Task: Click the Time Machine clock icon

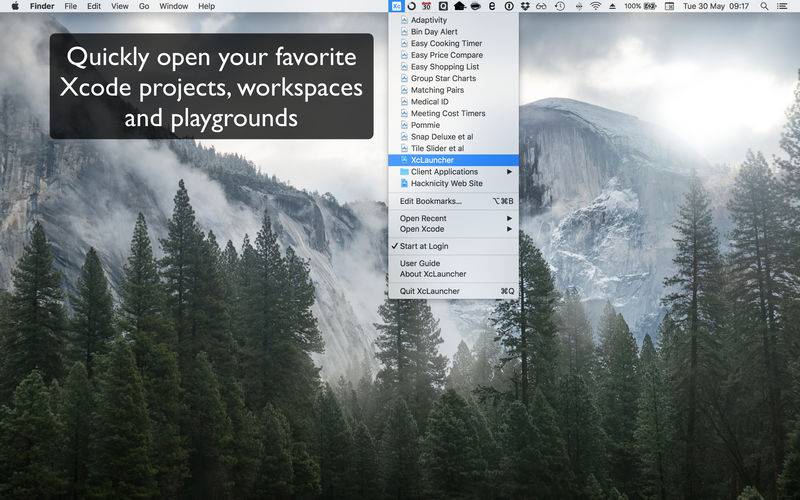Action: tap(560, 6)
